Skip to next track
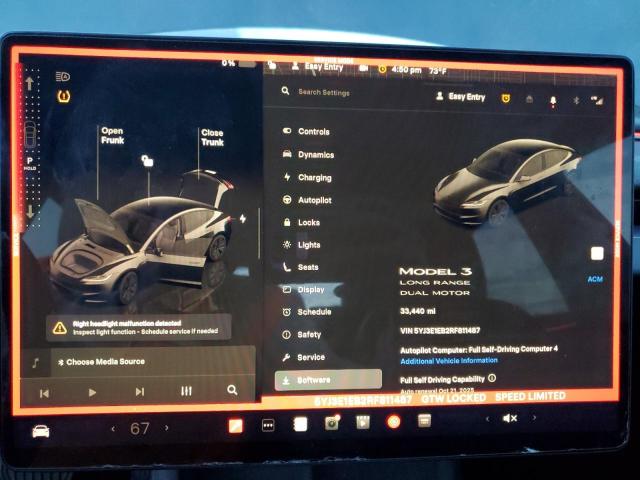 click(x=140, y=392)
